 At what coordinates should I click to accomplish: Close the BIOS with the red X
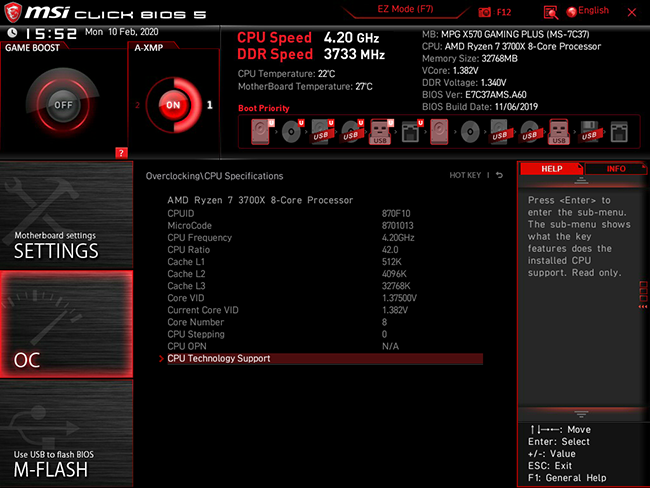pyautogui.click(x=632, y=12)
